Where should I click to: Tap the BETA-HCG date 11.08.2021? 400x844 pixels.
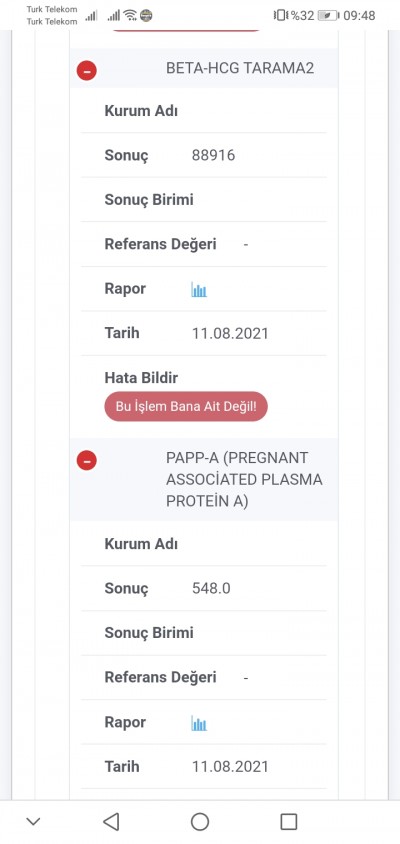tap(230, 333)
